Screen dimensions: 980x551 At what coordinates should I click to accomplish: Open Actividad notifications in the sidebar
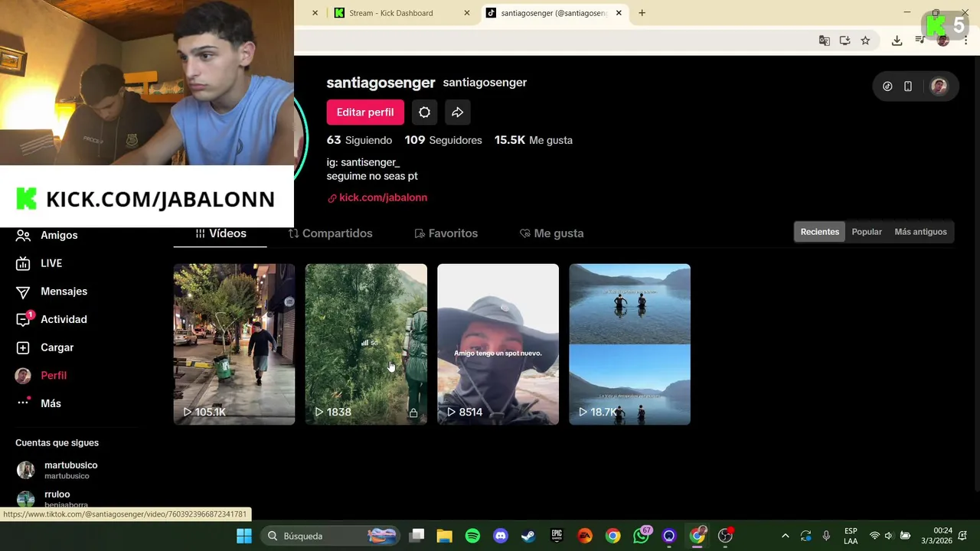click(51, 319)
